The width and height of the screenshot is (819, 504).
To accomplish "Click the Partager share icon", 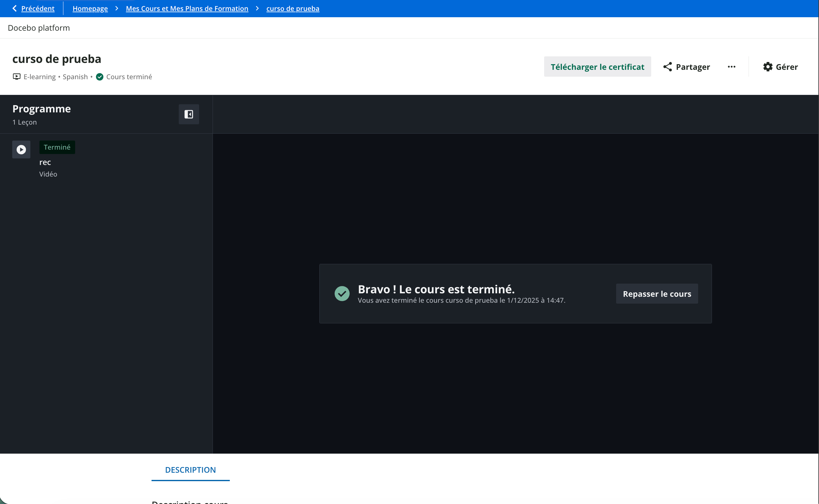I will click(667, 67).
